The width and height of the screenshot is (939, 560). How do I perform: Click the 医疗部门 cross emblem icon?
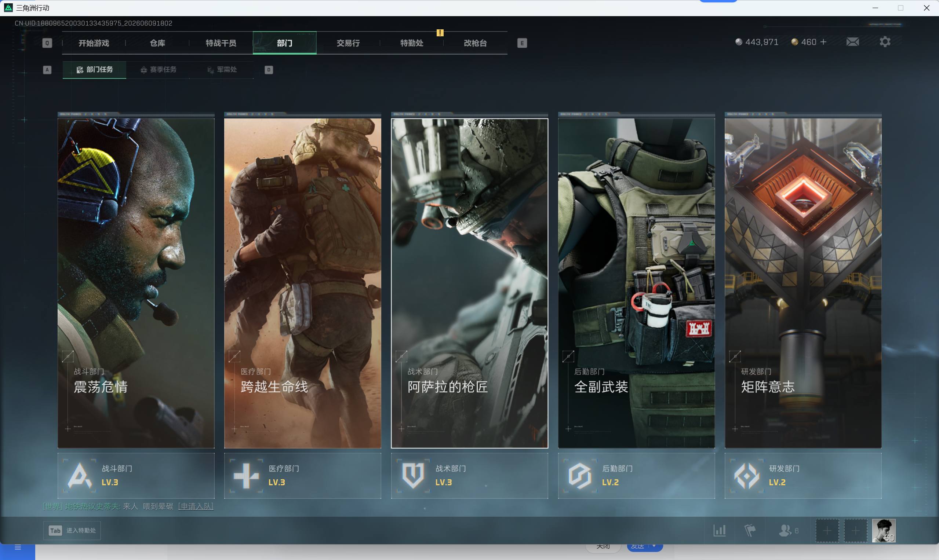246,476
